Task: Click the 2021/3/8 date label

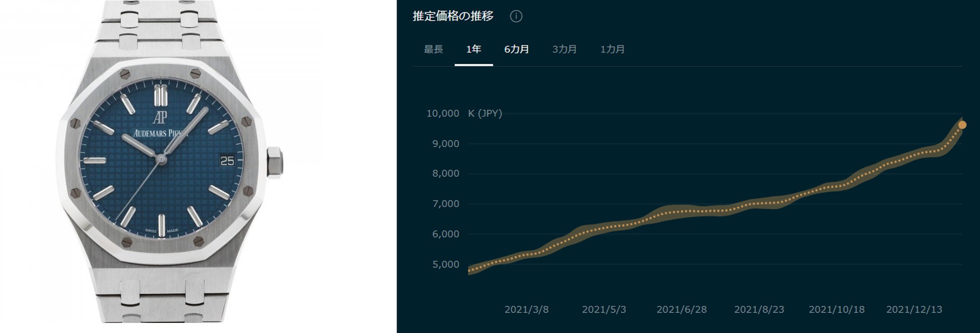Action: [x=526, y=309]
